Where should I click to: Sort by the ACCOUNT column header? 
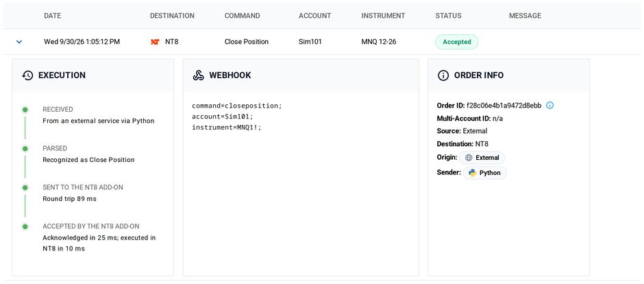315,16
